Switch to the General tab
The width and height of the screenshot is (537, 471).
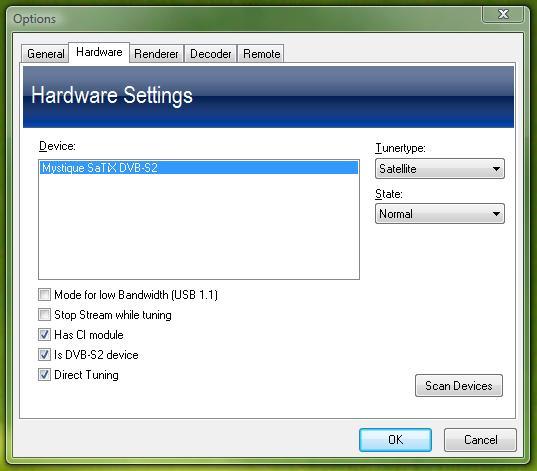(x=45, y=54)
